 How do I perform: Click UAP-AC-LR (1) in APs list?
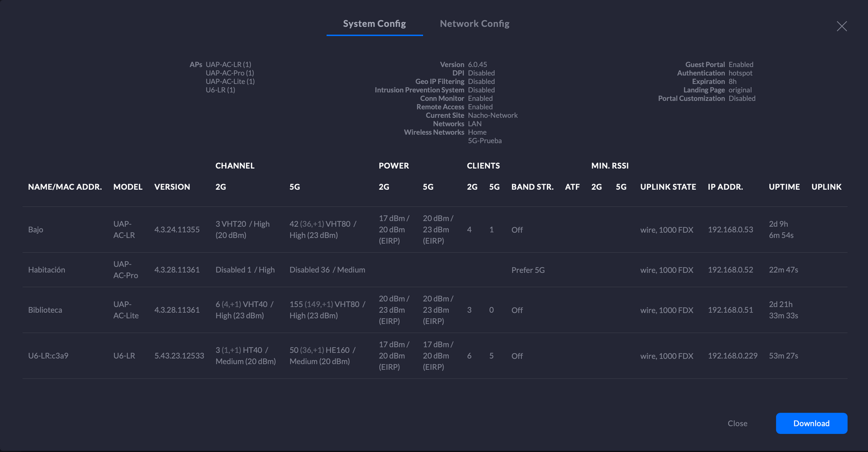tap(228, 64)
